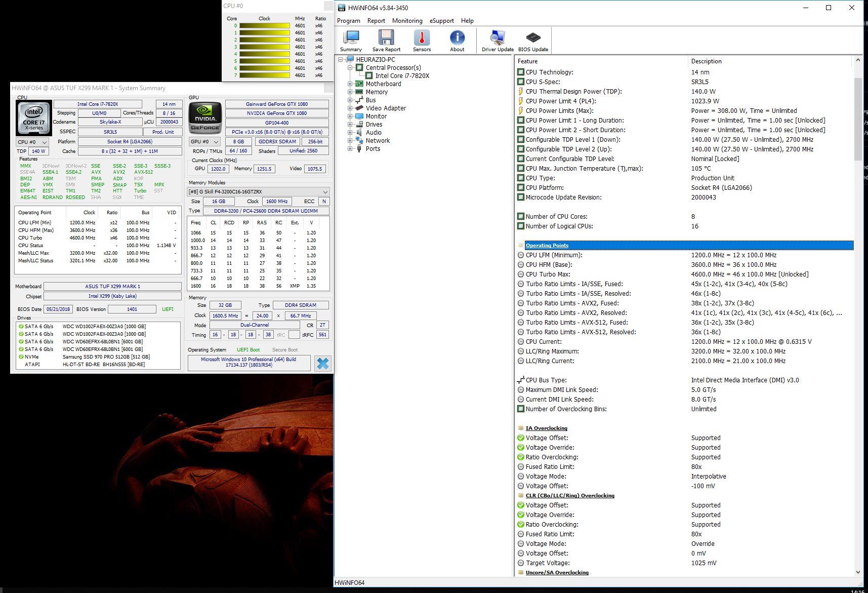Expand the Bus tree node
The width and height of the screenshot is (868, 593).
click(350, 100)
